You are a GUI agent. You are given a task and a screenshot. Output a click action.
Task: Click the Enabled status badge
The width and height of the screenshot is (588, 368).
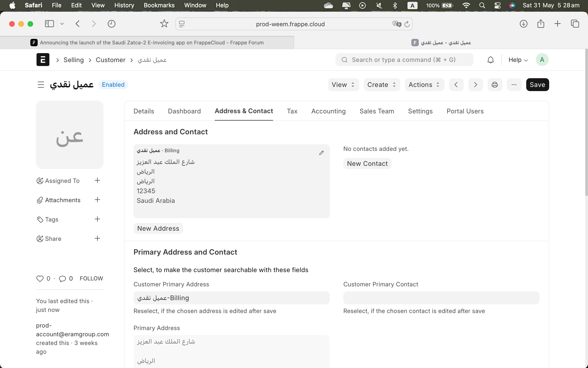[x=113, y=85]
